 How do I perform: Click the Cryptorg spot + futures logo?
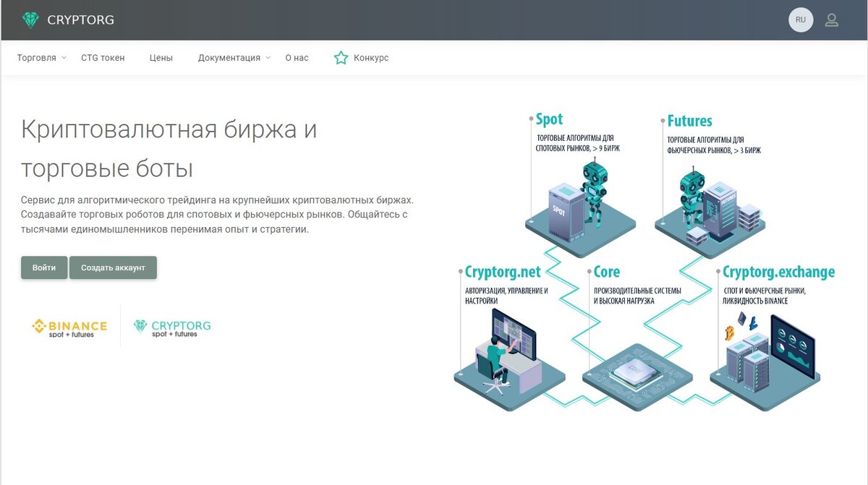pyautogui.click(x=172, y=328)
